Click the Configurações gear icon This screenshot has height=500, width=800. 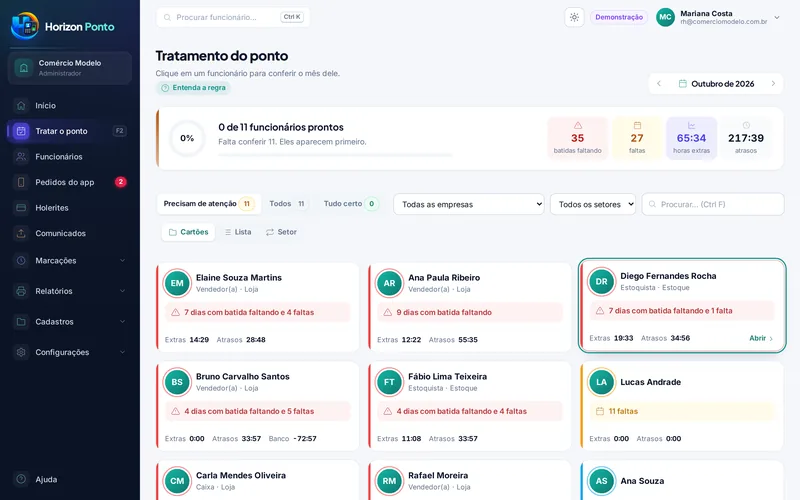21,352
